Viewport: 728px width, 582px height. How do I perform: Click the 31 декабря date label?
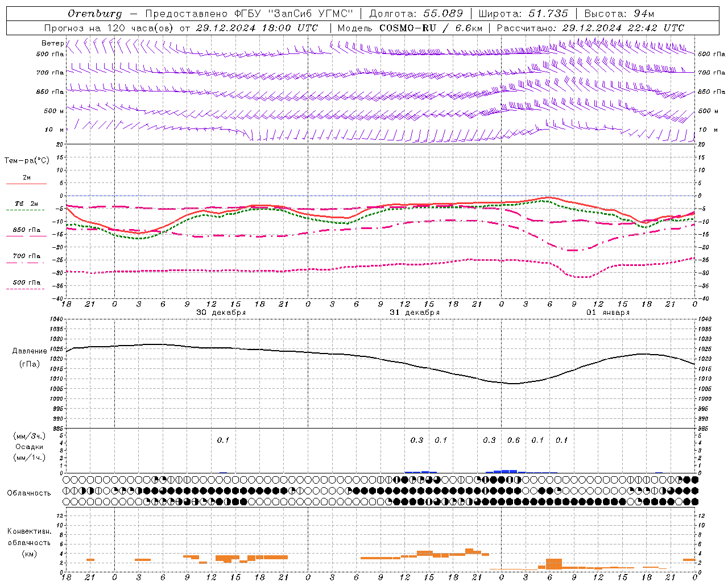415,313
